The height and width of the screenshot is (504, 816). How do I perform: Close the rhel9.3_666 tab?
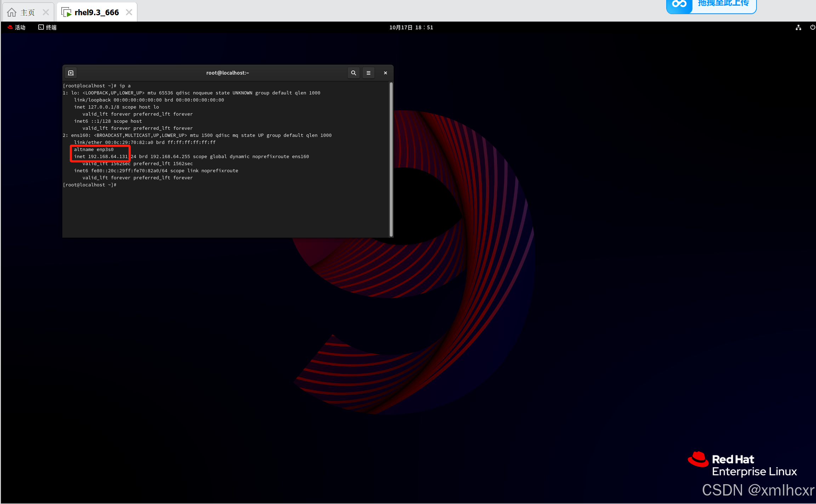click(x=129, y=13)
